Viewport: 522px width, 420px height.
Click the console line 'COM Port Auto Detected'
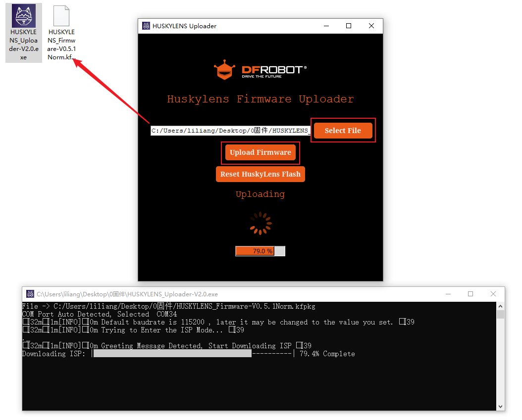(100, 314)
